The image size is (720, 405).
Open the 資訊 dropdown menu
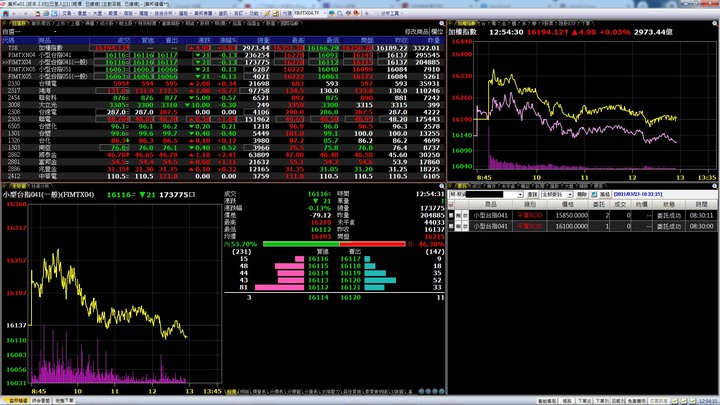(x=223, y=14)
